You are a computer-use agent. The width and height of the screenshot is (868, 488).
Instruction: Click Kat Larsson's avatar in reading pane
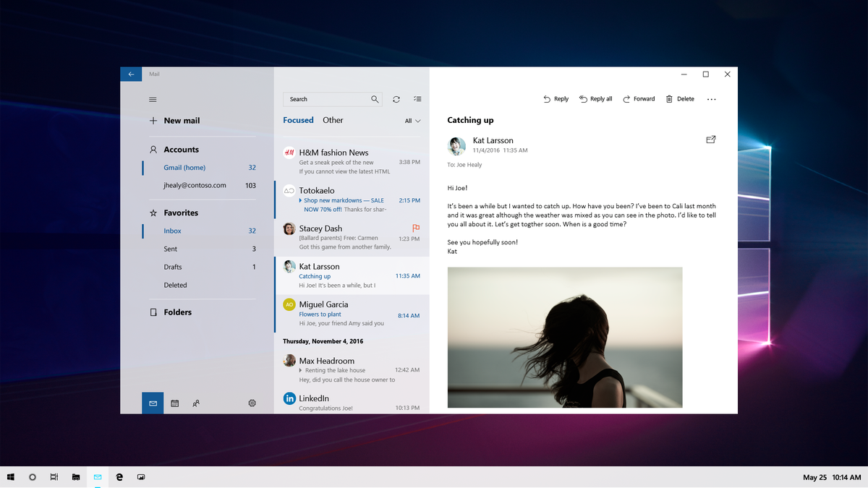pyautogui.click(x=456, y=145)
